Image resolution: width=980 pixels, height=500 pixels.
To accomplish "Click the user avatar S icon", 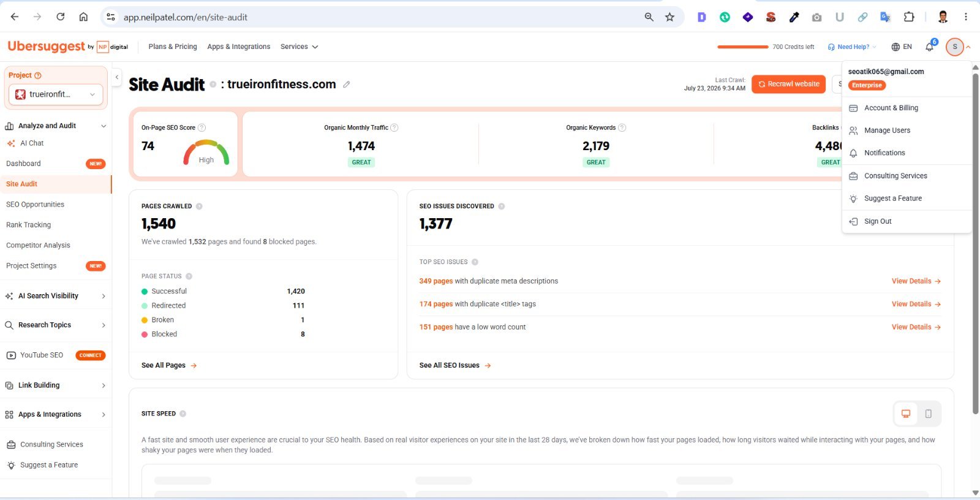I will [x=954, y=47].
